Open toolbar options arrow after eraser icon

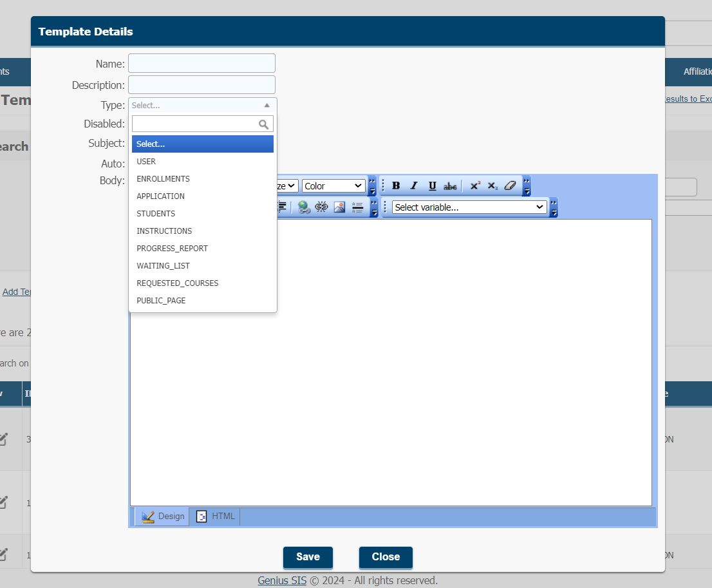click(527, 186)
